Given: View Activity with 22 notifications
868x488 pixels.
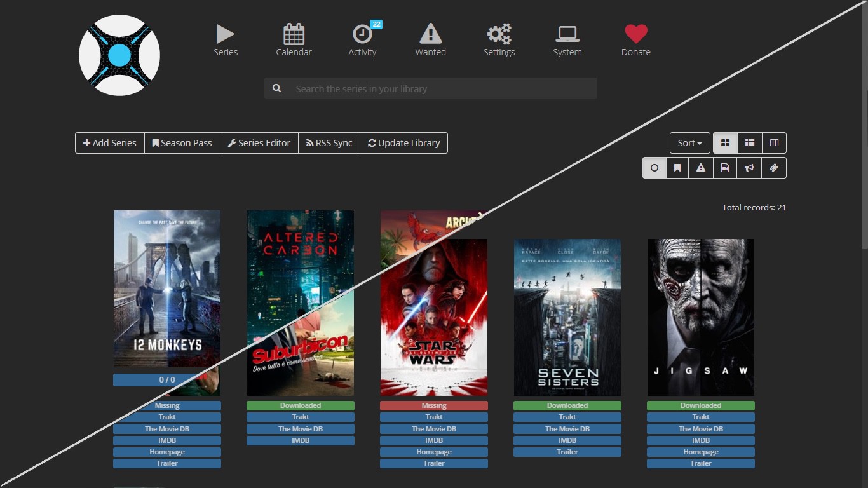Looking at the screenshot, I should click(362, 39).
